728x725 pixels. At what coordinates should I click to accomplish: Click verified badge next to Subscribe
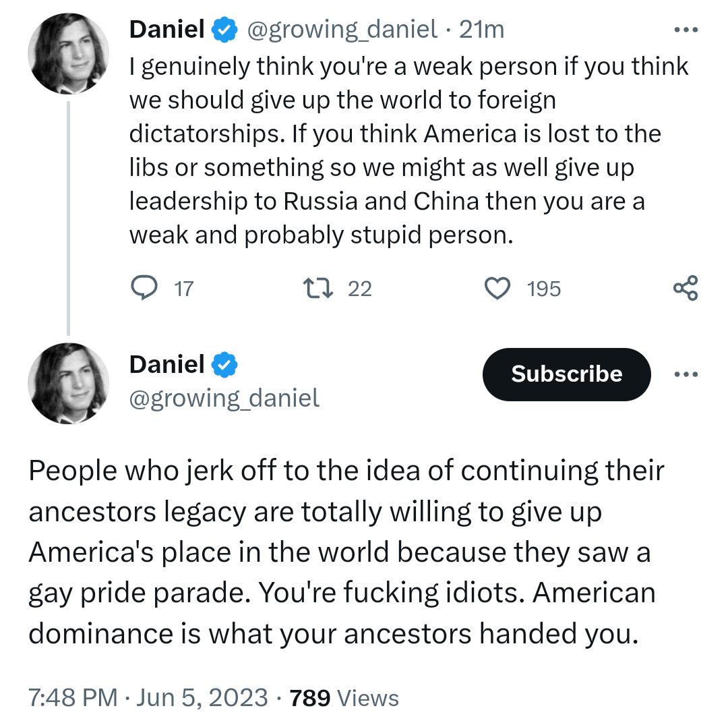[x=224, y=365]
